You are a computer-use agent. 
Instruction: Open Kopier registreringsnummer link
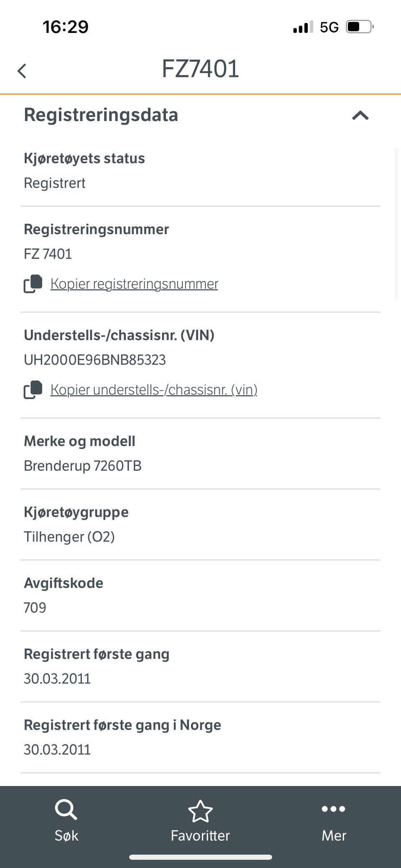(134, 284)
